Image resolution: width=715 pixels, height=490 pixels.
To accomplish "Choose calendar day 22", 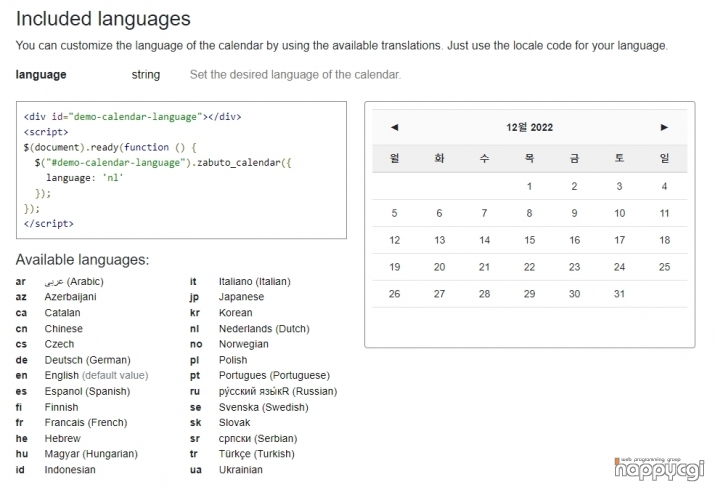I will 529,267.
